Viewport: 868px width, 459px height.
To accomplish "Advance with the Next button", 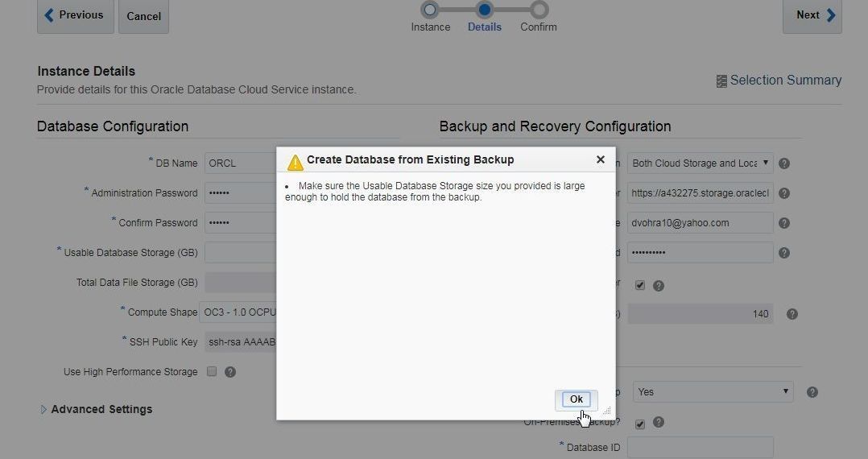I will (x=812, y=15).
